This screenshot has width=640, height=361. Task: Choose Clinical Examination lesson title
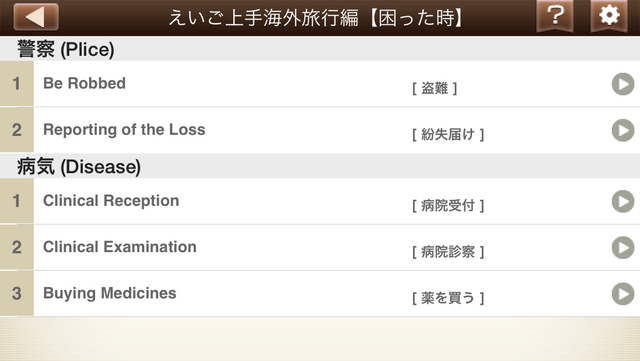click(120, 247)
